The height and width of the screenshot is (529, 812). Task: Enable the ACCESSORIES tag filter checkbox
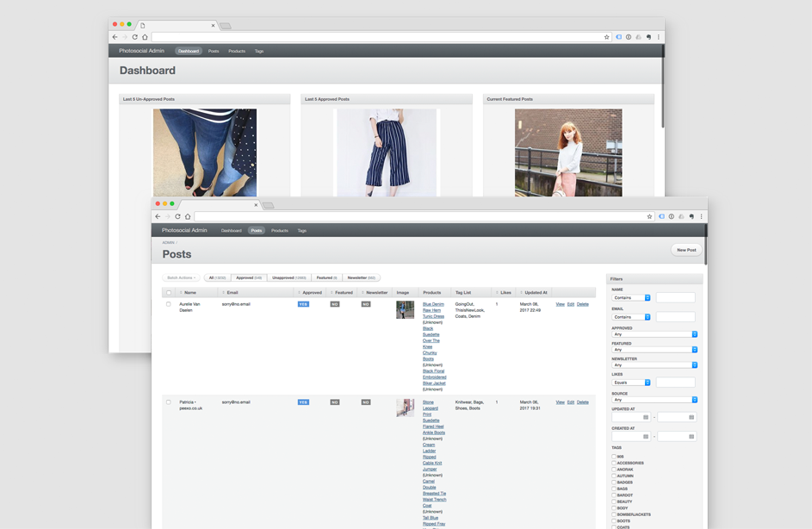tap(614, 464)
